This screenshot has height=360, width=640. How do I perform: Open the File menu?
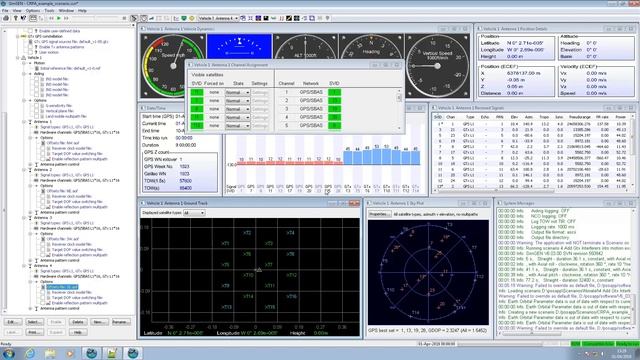(5, 11)
